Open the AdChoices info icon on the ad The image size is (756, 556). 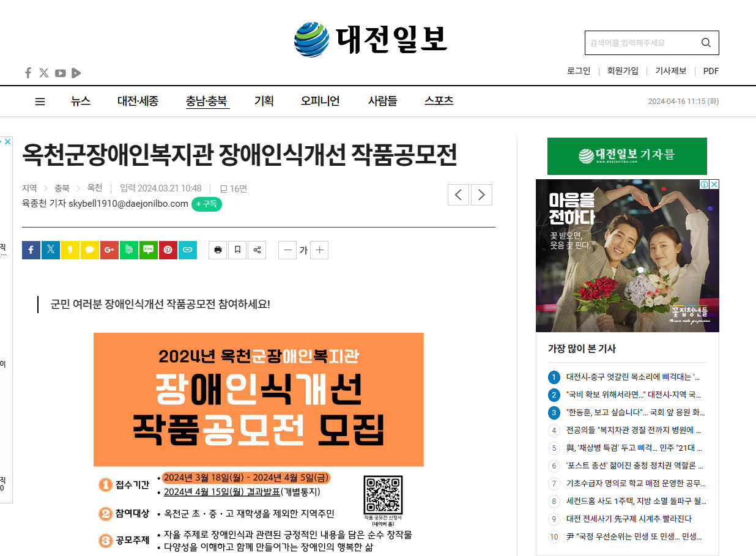pyautogui.click(x=704, y=184)
